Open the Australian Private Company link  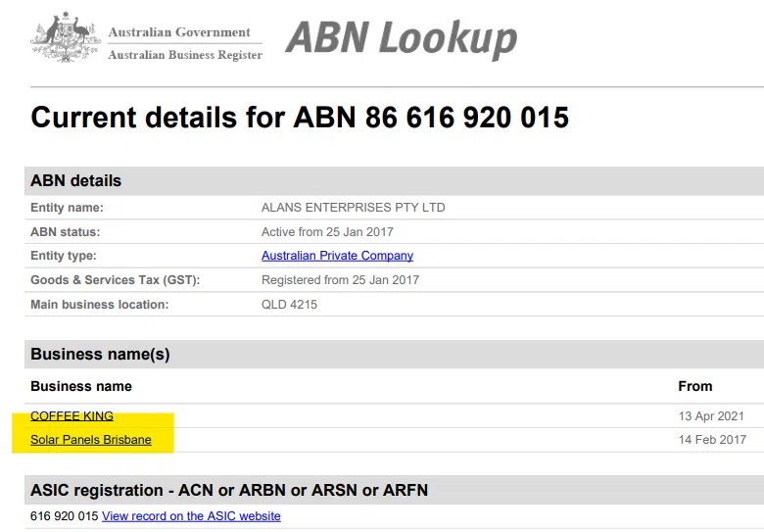pyautogui.click(x=337, y=256)
